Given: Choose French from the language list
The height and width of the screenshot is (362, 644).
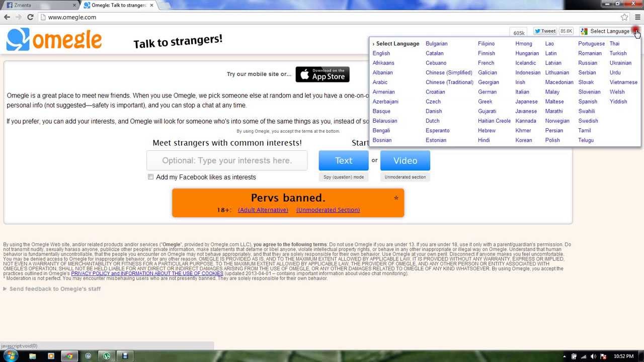Looking at the screenshot, I should (486, 63).
